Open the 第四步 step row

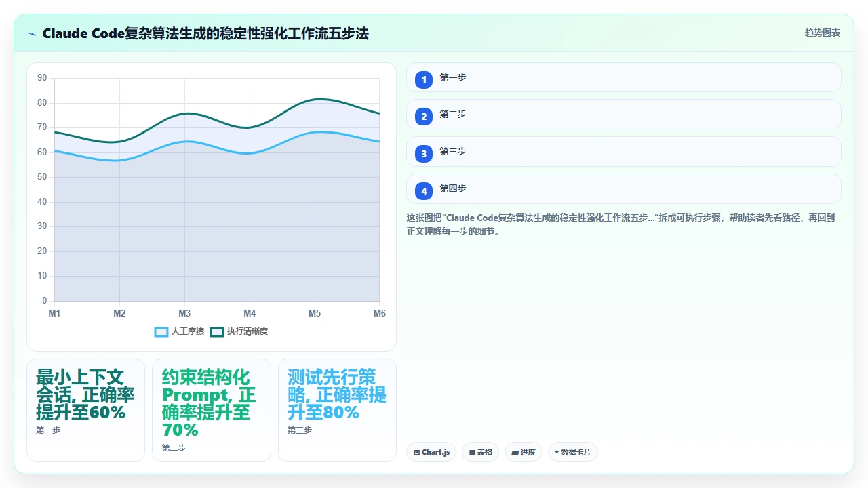[x=624, y=189]
